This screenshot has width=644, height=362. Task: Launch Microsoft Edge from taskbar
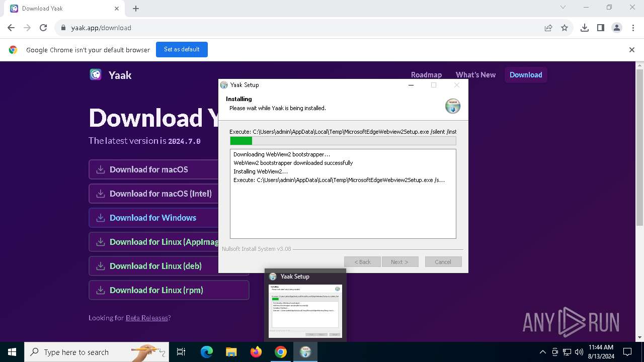(x=207, y=352)
